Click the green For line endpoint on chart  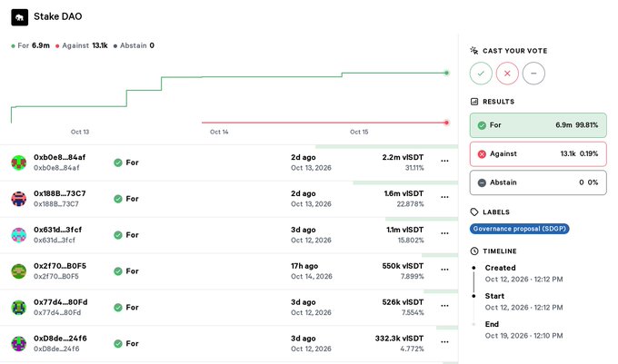[446, 73]
